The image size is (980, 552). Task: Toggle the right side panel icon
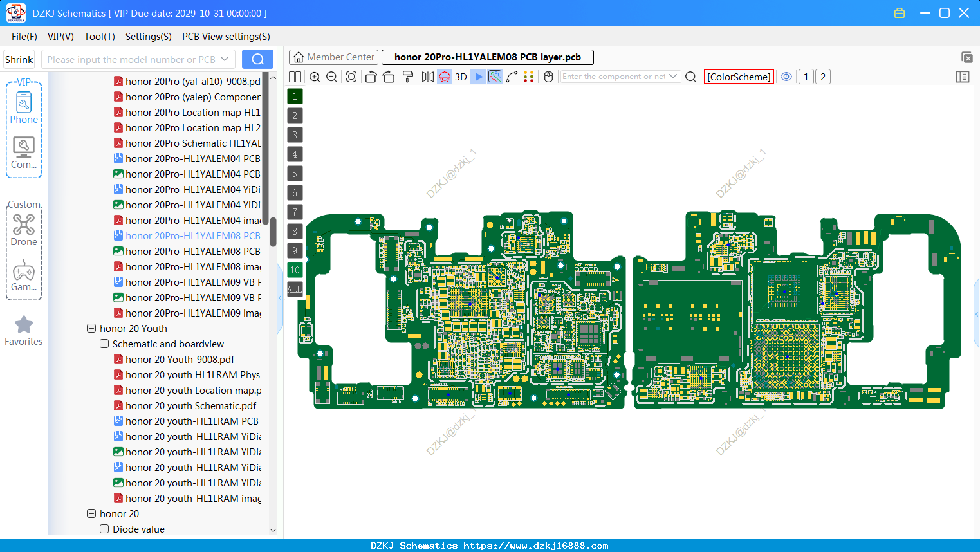point(963,77)
